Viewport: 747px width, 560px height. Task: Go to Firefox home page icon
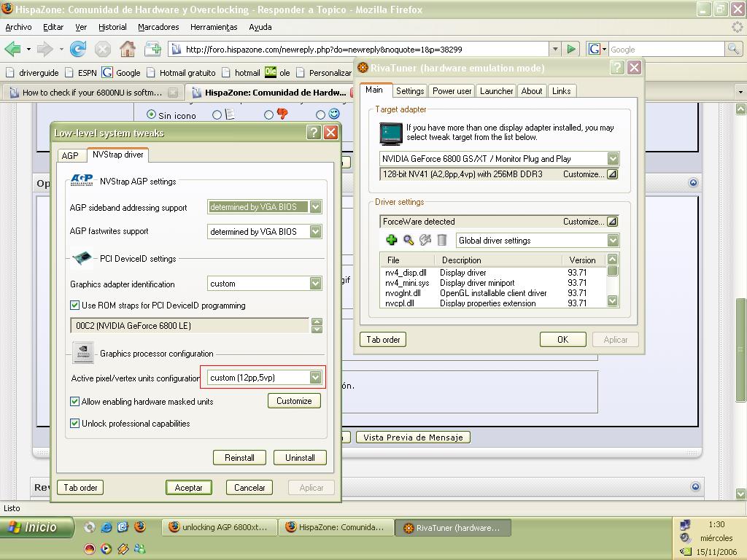pos(127,49)
